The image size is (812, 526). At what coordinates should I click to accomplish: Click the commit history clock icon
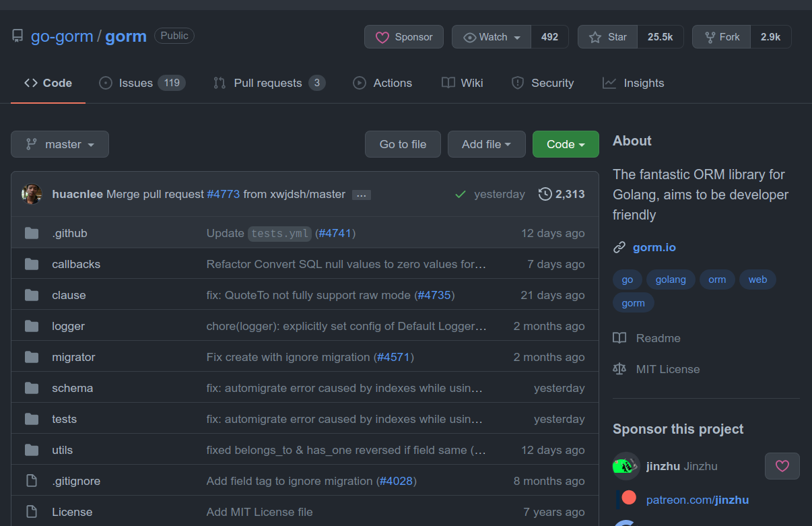545,194
